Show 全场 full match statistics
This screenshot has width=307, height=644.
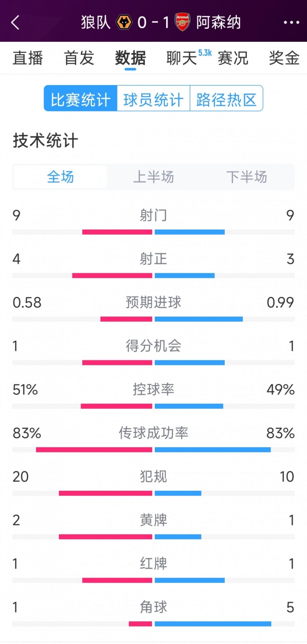click(61, 177)
